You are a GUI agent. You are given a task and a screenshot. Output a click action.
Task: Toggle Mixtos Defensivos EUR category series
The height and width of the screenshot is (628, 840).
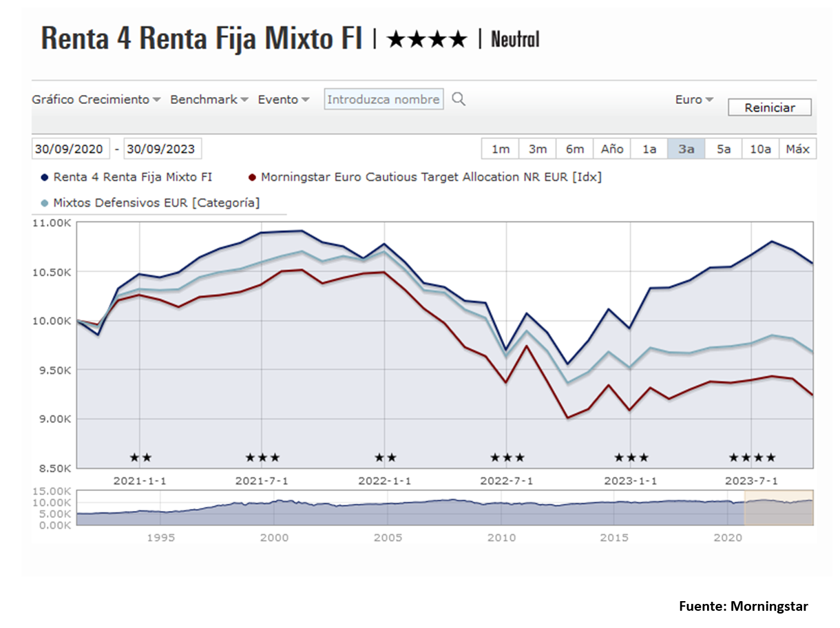150,202
